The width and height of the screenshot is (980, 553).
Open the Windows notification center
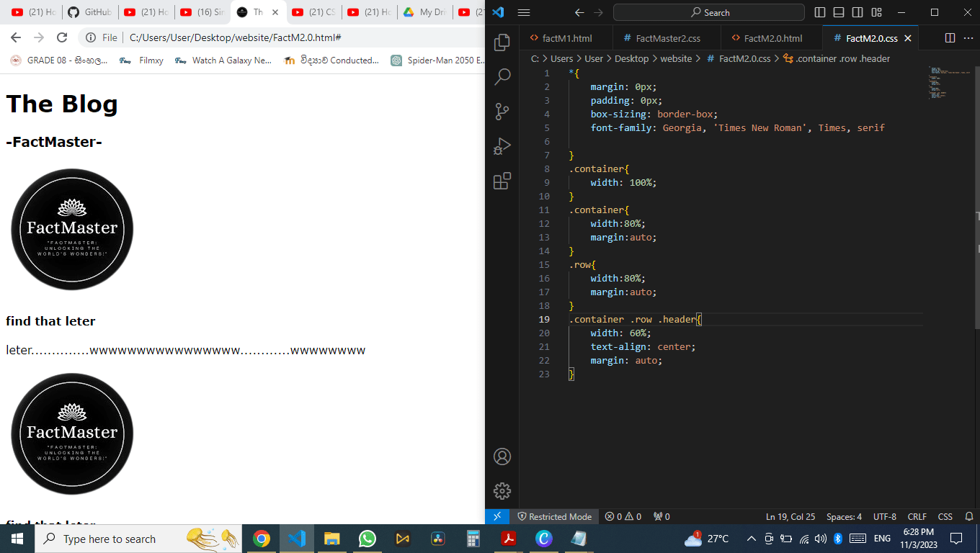coord(956,539)
